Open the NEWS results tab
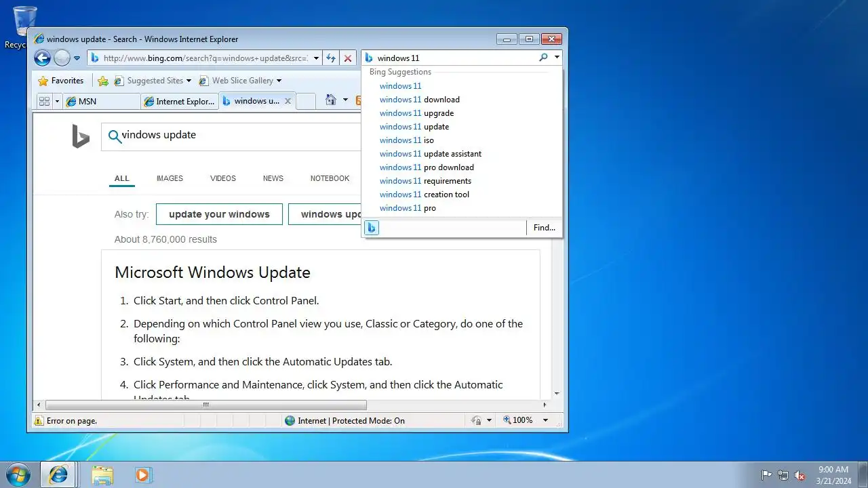Screen dimensions: 868x488 [x=273, y=179]
